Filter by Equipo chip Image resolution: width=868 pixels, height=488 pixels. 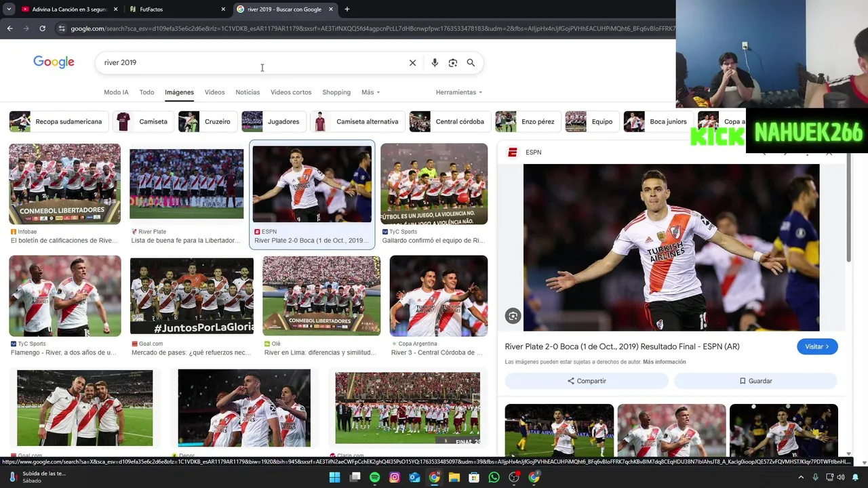(592, 122)
